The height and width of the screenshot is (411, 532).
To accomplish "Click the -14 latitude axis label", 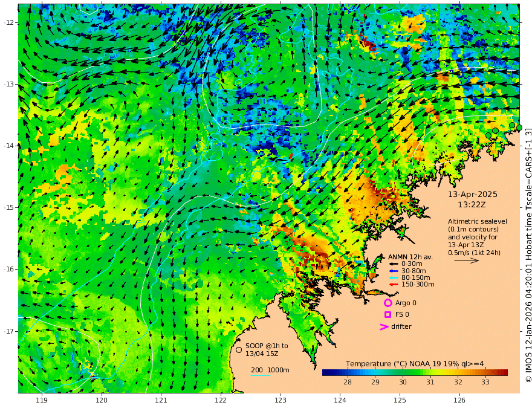I will [x=8, y=146].
